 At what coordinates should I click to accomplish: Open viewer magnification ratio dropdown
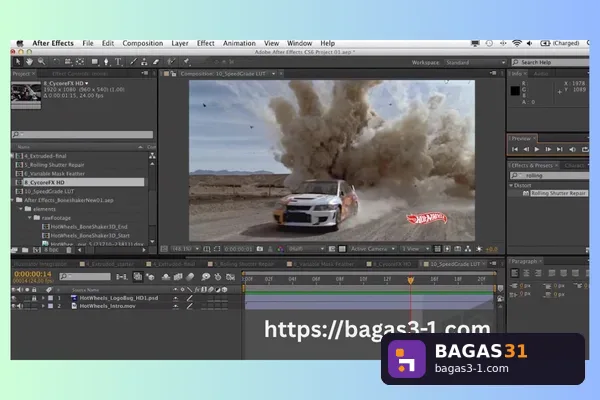[x=185, y=249]
